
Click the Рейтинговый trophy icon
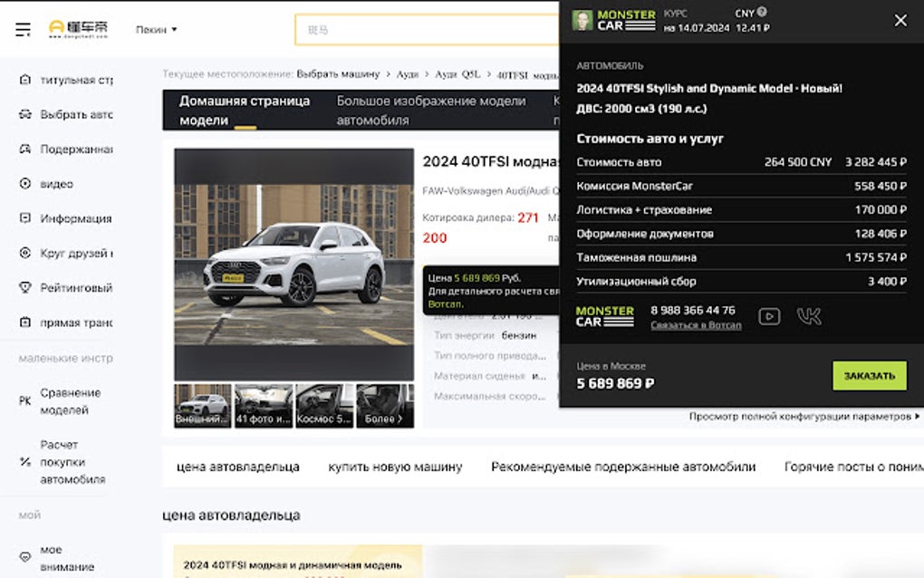pyautogui.click(x=24, y=287)
